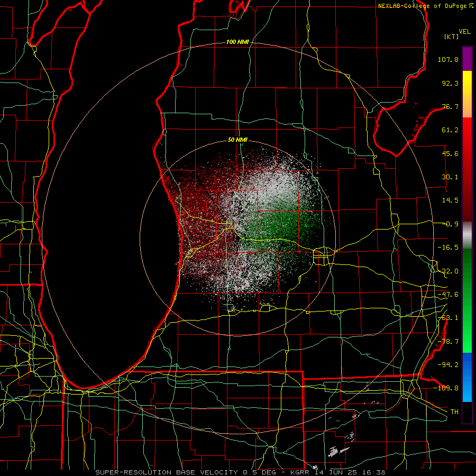Click the "100 NMI" range ring label
Viewport: 476px width, 476px height.
point(237,42)
